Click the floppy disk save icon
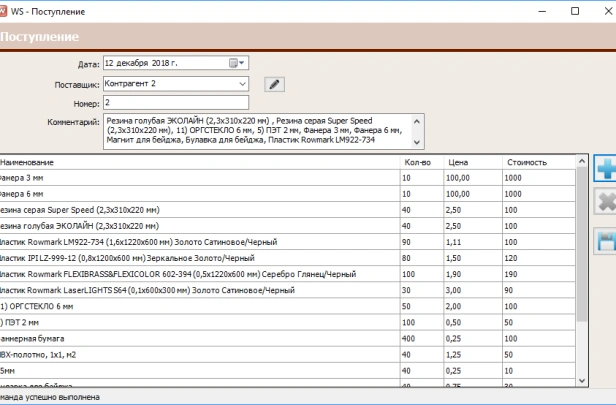This screenshot has height=405, width=616. pyautogui.click(x=605, y=240)
